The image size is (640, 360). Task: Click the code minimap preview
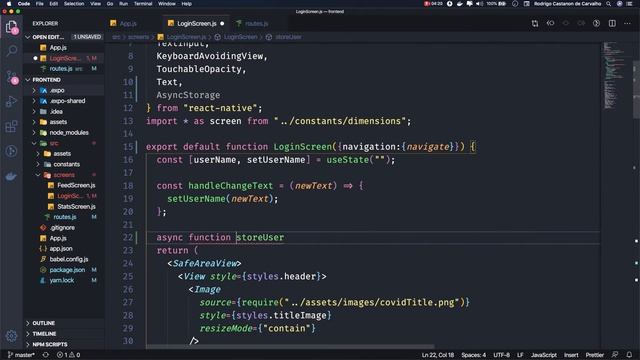[615, 75]
